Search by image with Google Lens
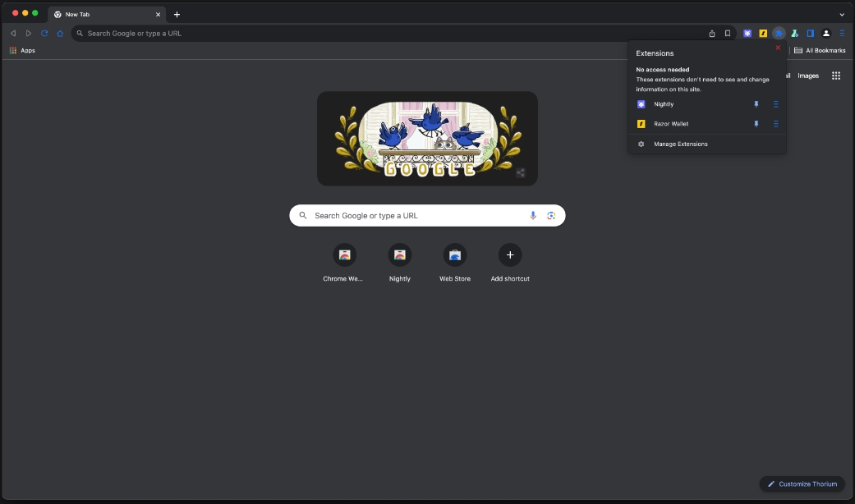This screenshot has width=855, height=504. (551, 216)
